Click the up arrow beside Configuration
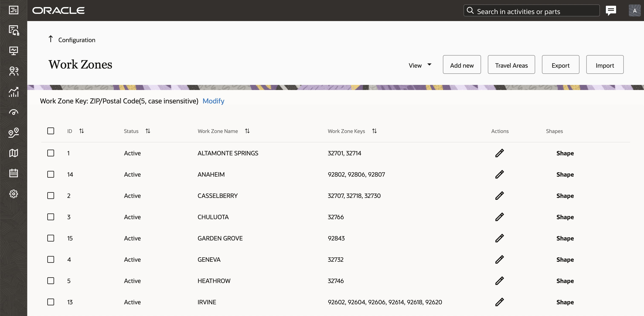The image size is (644, 316). (x=50, y=39)
